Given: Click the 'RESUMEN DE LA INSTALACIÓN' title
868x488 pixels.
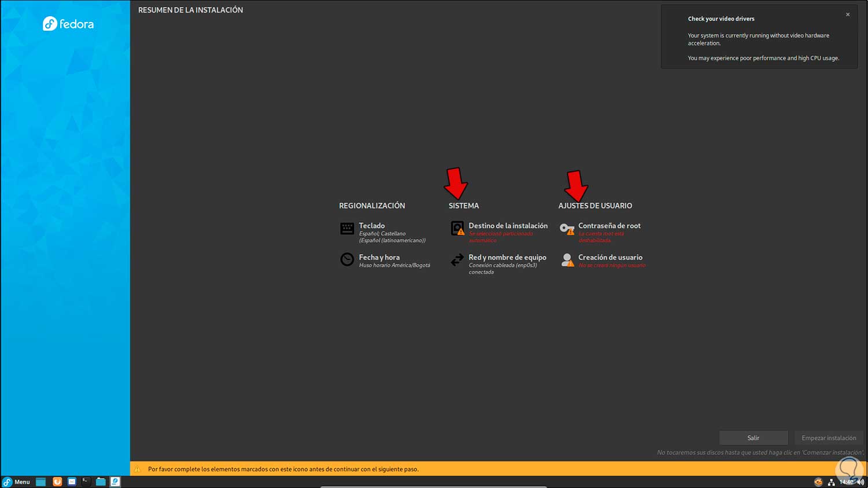Looking at the screenshot, I should [190, 10].
